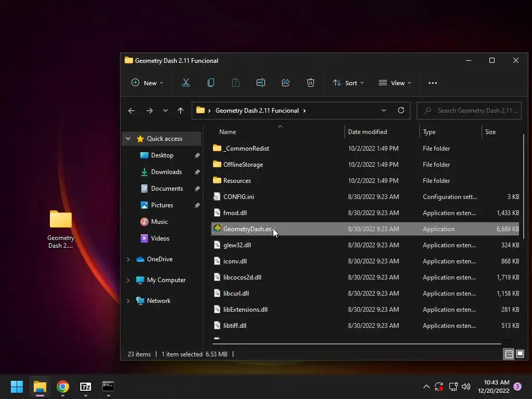Show hidden system tray icons

(x=427, y=387)
